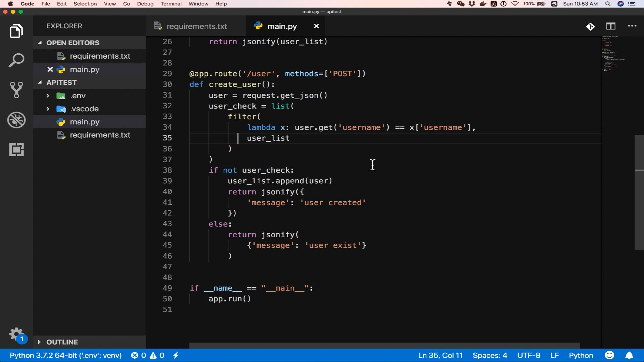The height and width of the screenshot is (362, 644).
Task: Open the more actions ellipsis menu
Action: tap(632, 26)
